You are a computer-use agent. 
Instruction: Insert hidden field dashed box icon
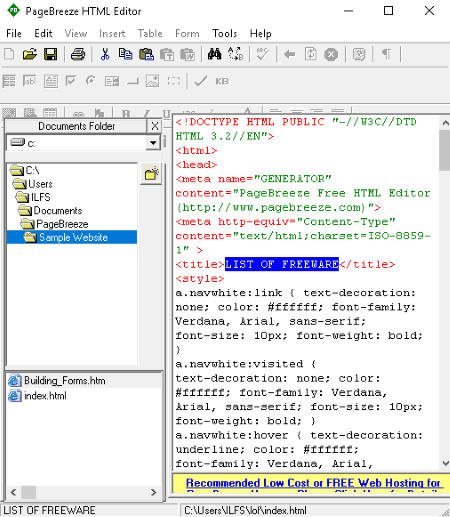tap(173, 81)
